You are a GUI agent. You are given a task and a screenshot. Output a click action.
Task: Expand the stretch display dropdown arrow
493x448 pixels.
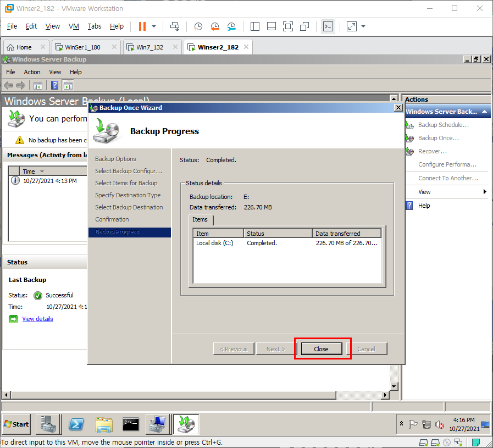click(363, 26)
